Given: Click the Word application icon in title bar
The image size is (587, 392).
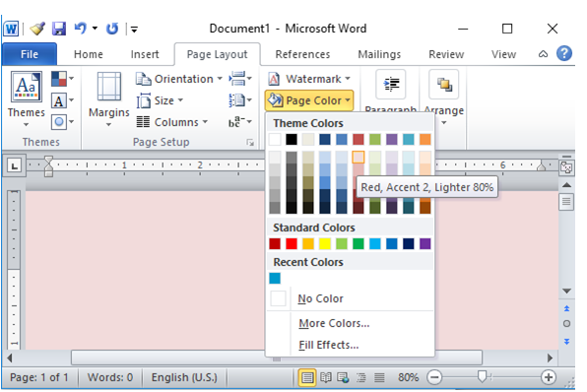Looking at the screenshot, I should click(x=11, y=29).
